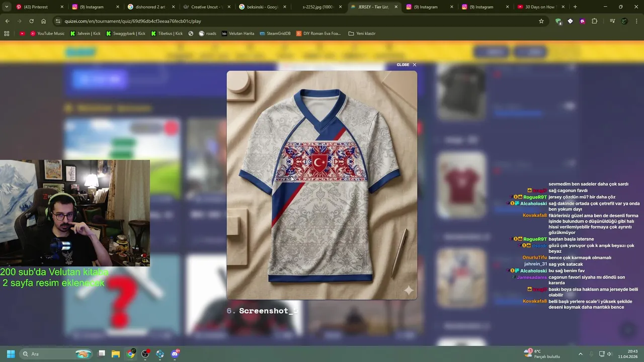The height and width of the screenshot is (362, 644).
Task: Open the media controls button
Action: coord(612,21)
